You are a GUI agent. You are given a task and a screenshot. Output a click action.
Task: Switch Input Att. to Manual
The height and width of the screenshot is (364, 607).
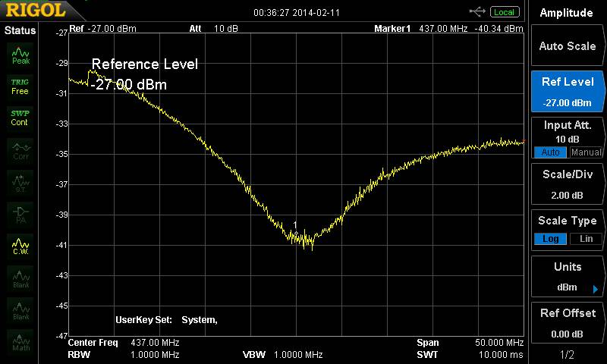[x=586, y=152]
